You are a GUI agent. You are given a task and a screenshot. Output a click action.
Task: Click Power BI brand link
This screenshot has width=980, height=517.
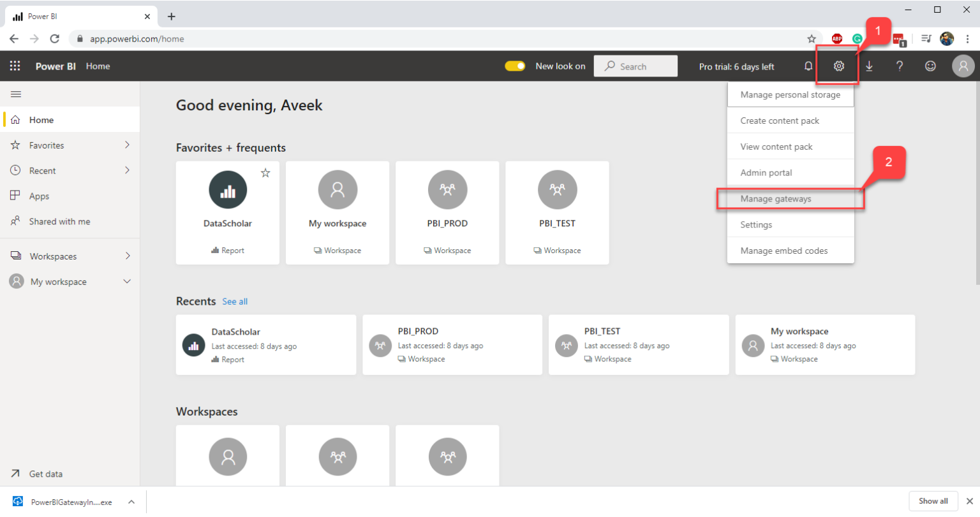click(56, 66)
